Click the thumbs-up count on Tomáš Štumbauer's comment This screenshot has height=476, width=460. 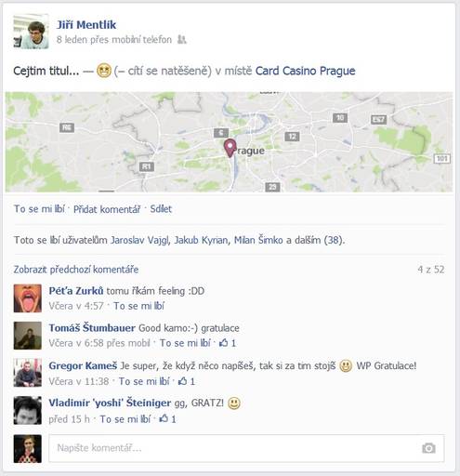pos(228,343)
